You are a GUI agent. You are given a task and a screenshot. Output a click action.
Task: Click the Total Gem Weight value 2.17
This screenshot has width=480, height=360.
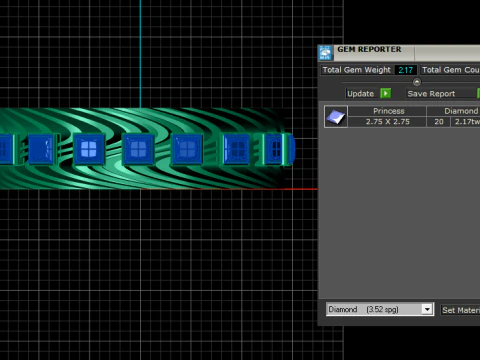click(x=406, y=70)
